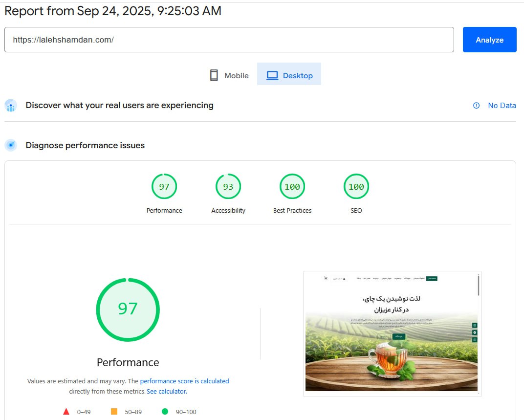Image resolution: width=524 pixels, height=420 pixels.
Task: Click the Diagnose performance issues icon
Action: (11, 145)
